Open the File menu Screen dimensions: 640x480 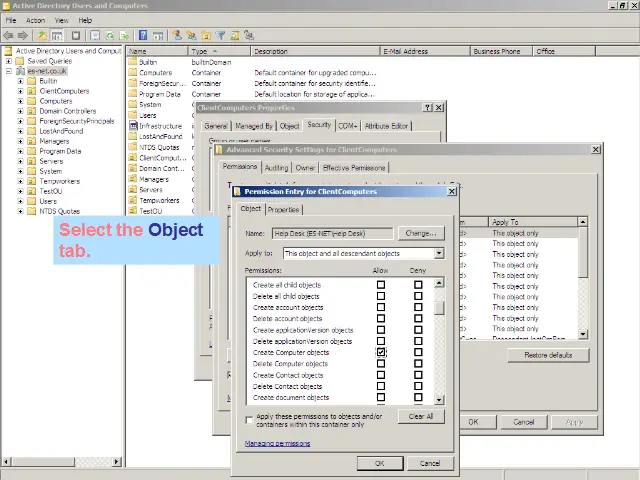tap(11, 20)
